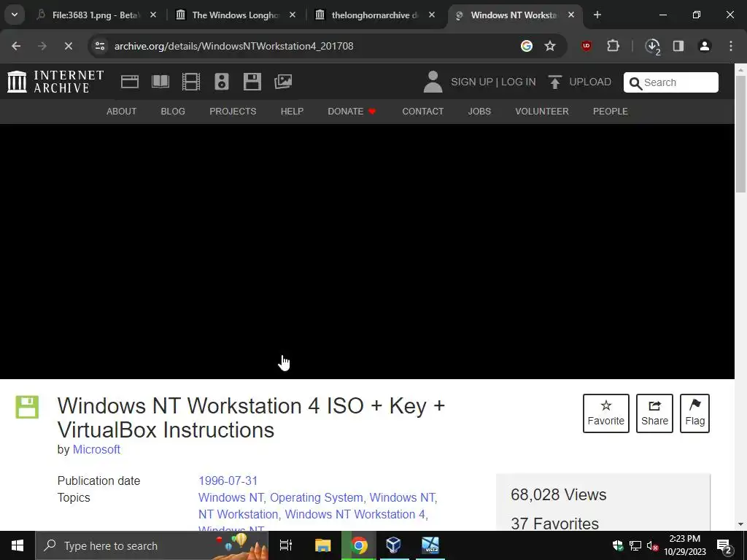Open the 1996-07-31 publication date link

coord(228,481)
